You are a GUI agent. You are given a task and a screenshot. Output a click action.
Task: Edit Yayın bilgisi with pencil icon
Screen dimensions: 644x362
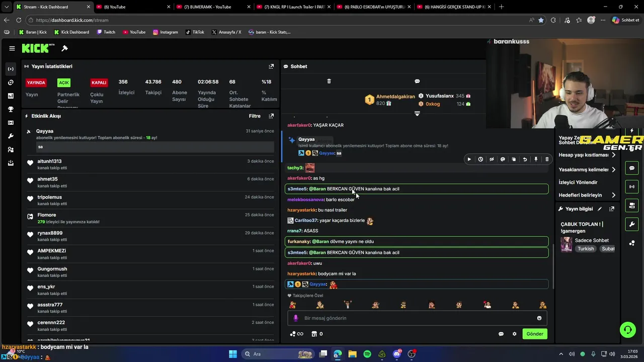(x=600, y=209)
